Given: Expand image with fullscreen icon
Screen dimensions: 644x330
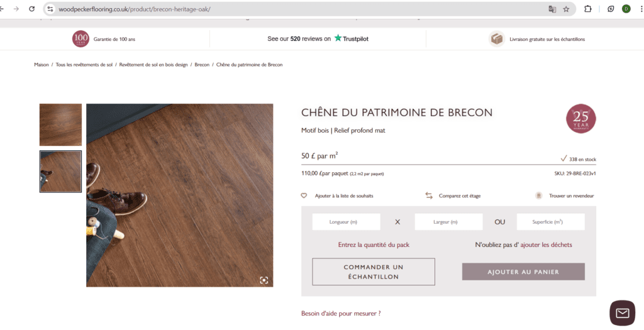Looking at the screenshot, I should (264, 280).
